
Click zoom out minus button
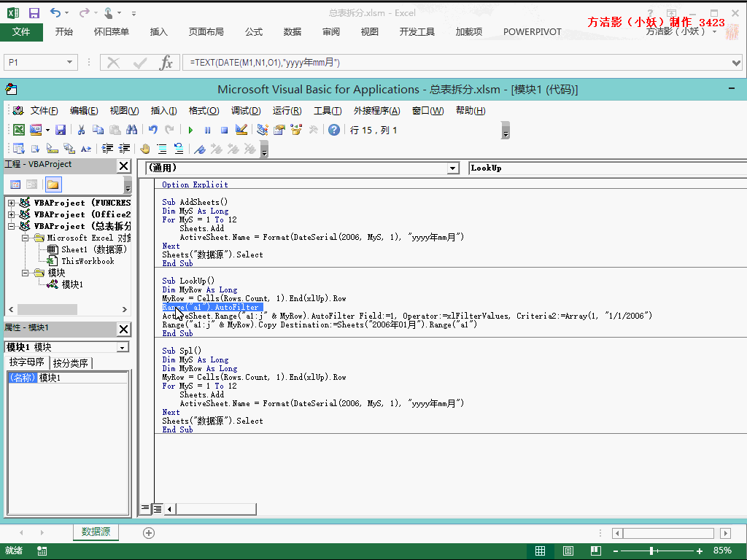(x=616, y=551)
